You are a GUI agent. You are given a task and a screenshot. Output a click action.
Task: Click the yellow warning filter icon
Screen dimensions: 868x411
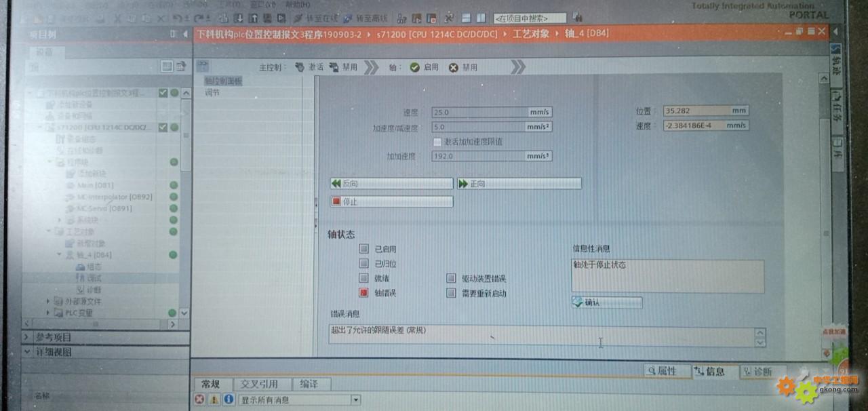click(214, 399)
